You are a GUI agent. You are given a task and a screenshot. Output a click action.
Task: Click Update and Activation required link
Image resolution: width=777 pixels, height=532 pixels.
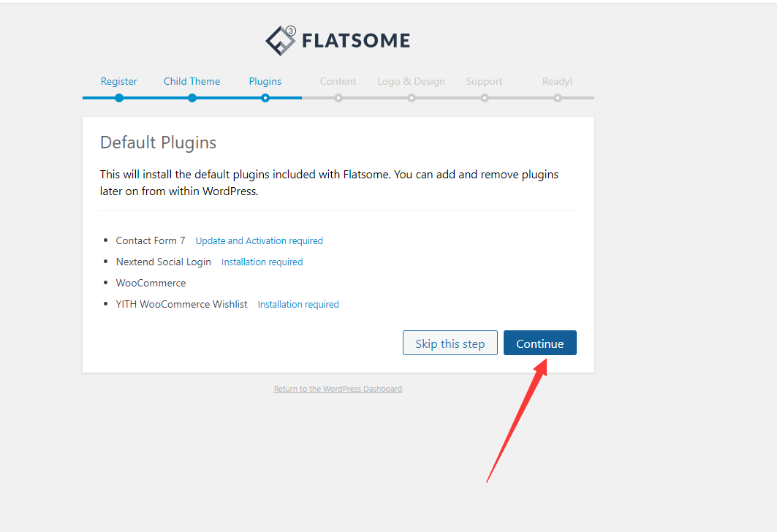point(259,240)
